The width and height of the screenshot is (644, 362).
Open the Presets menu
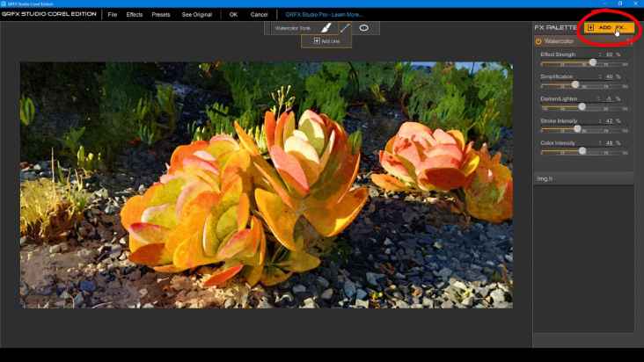tap(161, 15)
